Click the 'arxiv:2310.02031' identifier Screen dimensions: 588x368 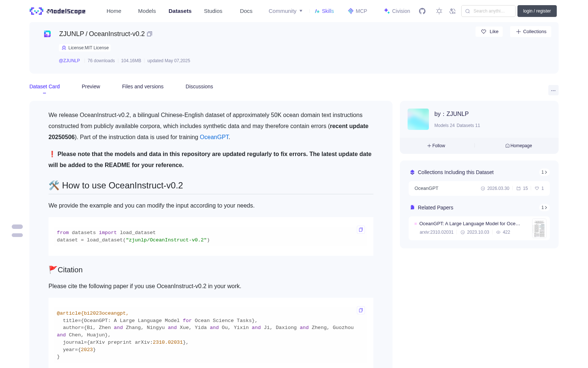tap(437, 232)
